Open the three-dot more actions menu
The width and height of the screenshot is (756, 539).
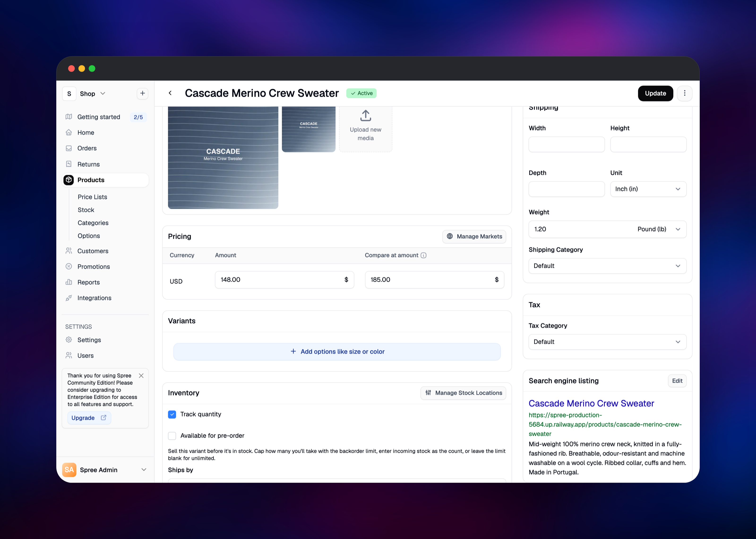pos(684,93)
